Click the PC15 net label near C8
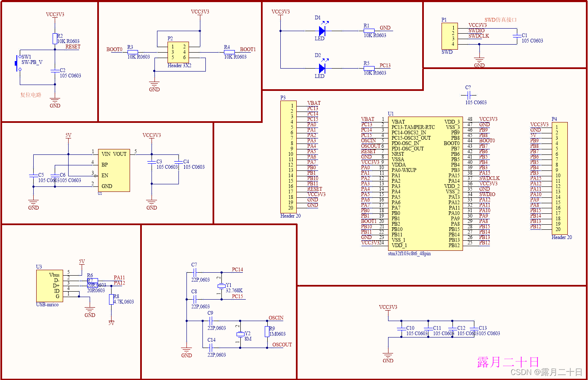Image resolution: width=588 pixels, height=380 pixels. tap(237, 296)
